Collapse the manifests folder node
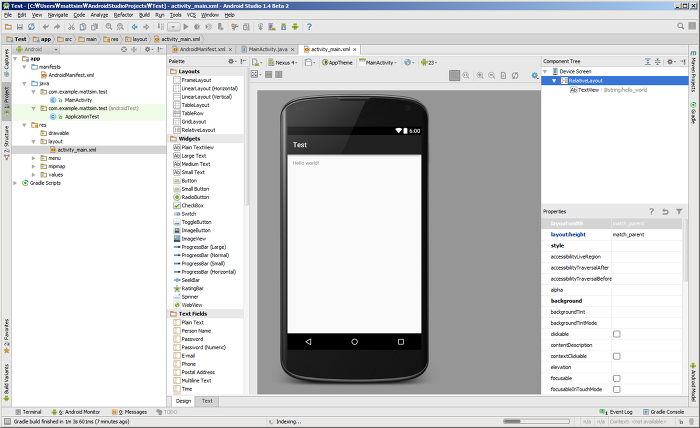 (25, 67)
